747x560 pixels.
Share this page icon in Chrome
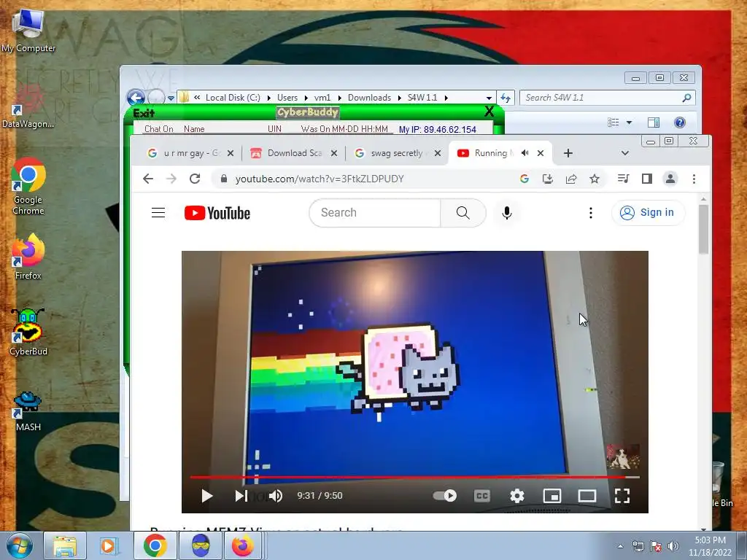[571, 179]
